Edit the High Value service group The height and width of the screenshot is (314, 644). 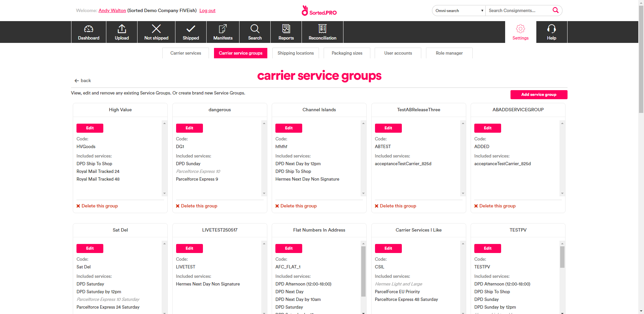(x=90, y=128)
